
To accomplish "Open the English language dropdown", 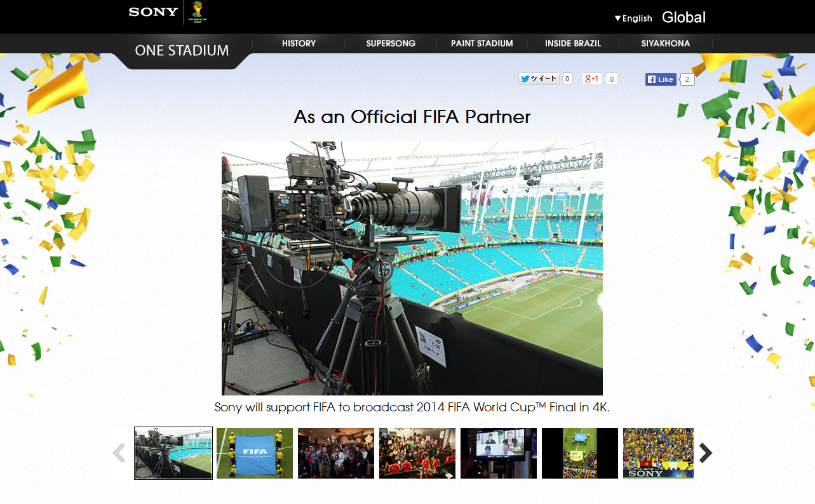I will click(633, 18).
